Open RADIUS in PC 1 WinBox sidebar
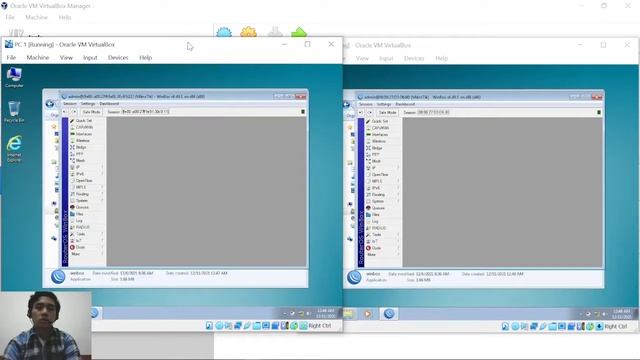Image resolution: width=640 pixels, height=360 pixels. (83, 227)
